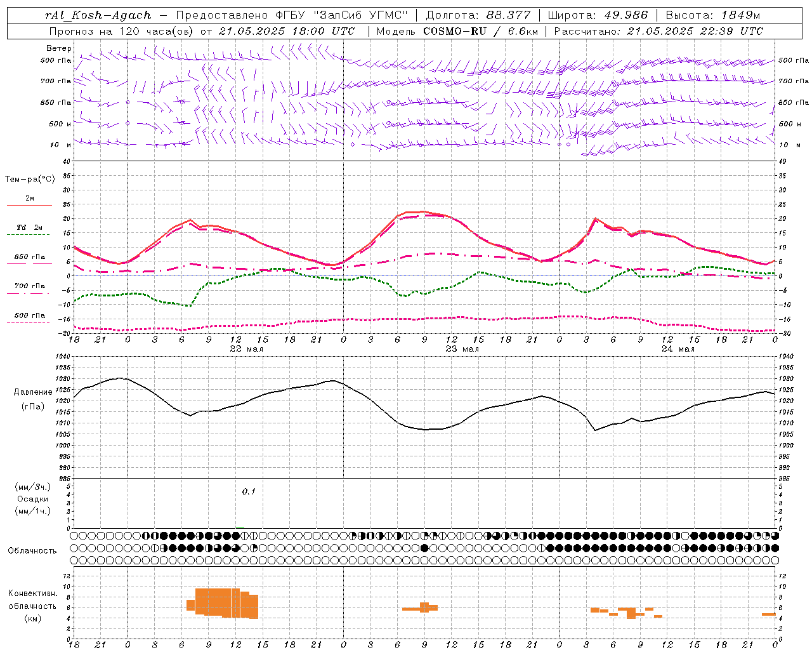
Task: Click the Высота: 1849м header field
Action: pos(713,15)
